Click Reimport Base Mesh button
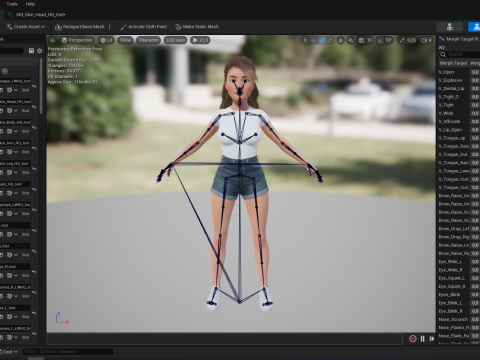The height and width of the screenshot is (360, 480). 80,27
